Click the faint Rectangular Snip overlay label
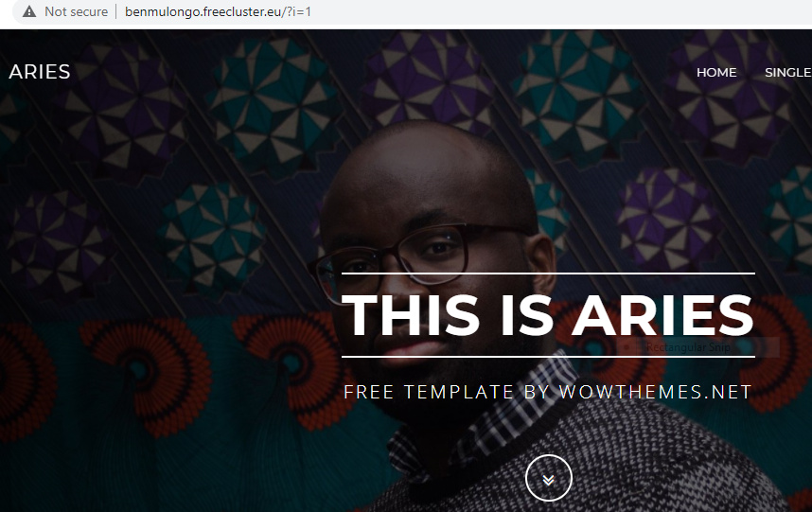The height and width of the screenshot is (512, 812). click(688, 347)
